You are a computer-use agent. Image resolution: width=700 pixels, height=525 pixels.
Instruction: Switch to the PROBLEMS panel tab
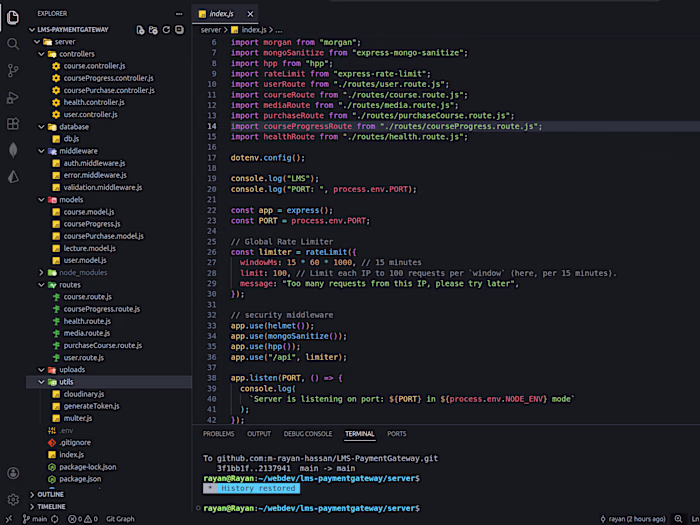pos(218,434)
